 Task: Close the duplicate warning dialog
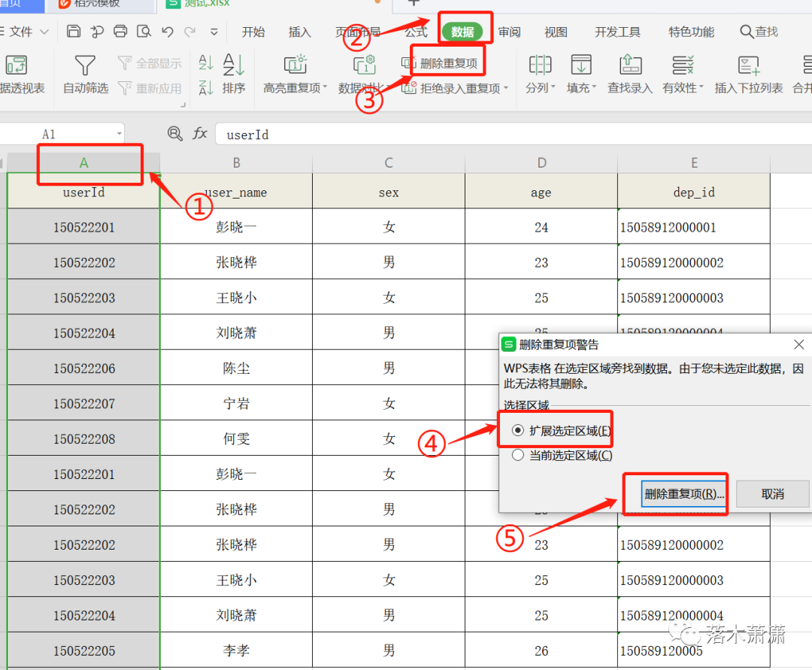pos(798,344)
